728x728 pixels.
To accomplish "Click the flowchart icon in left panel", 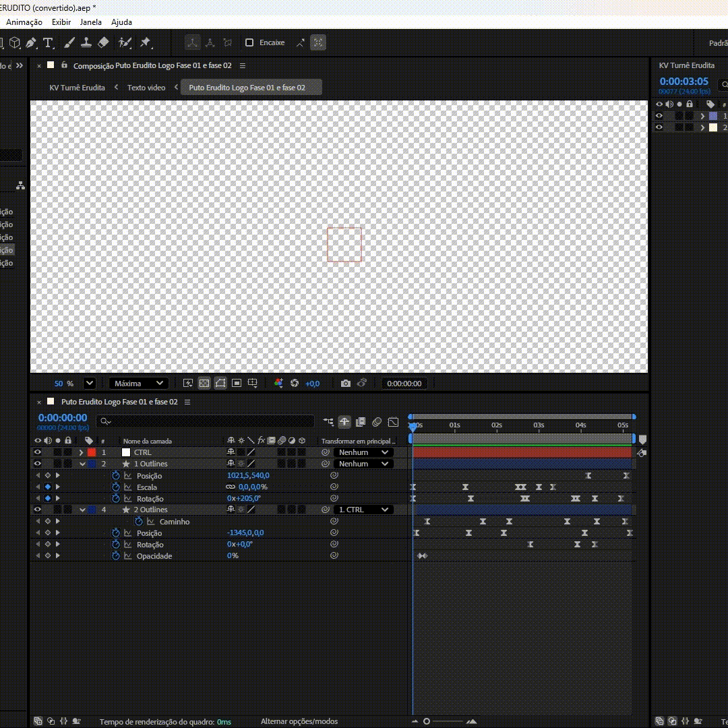I will [x=20, y=186].
